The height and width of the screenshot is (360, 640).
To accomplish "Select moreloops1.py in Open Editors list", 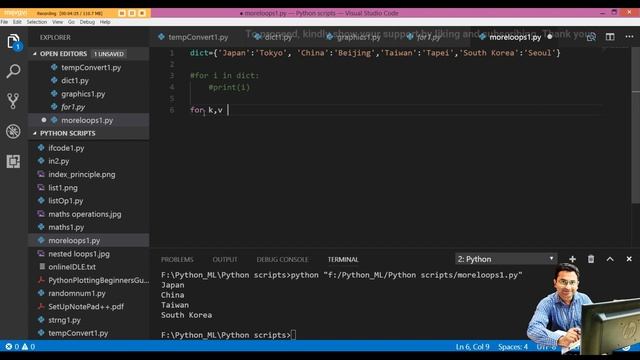I will click(x=89, y=120).
